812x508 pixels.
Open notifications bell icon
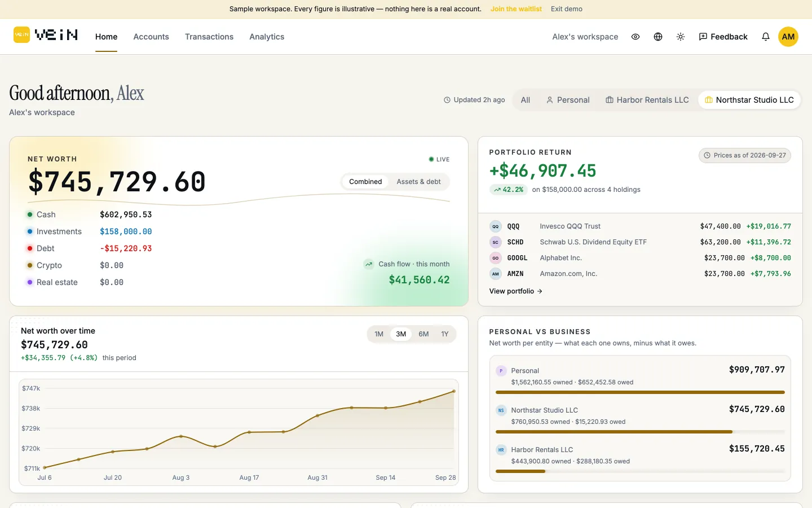pyautogui.click(x=766, y=37)
